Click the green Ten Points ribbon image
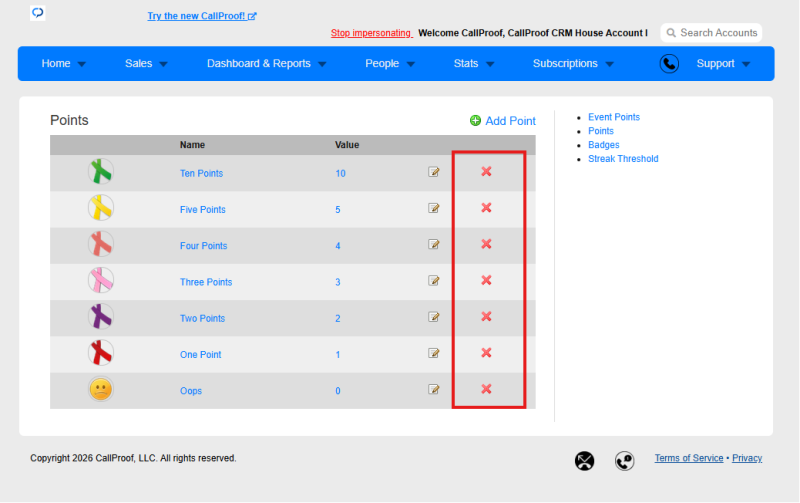800x503 pixels. click(x=101, y=172)
